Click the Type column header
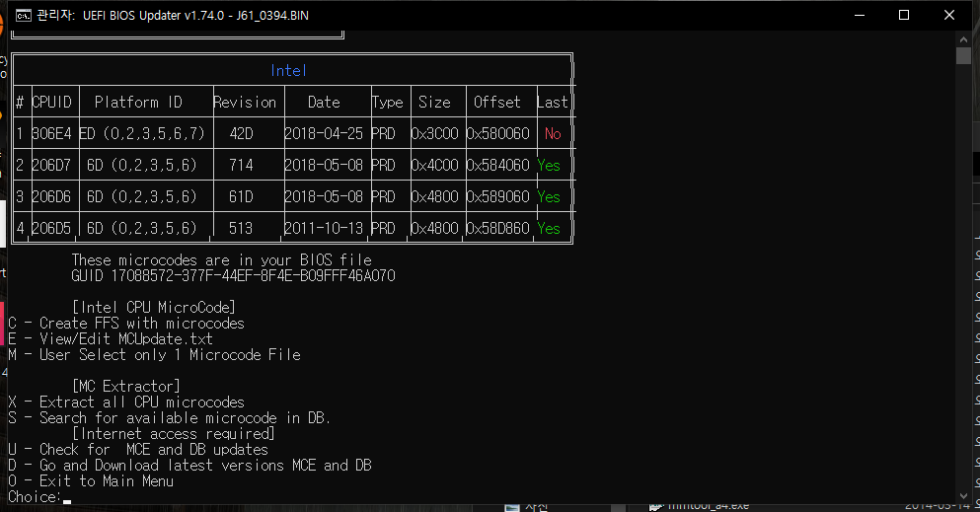Viewport: 980px width, 512px height. 388,102
